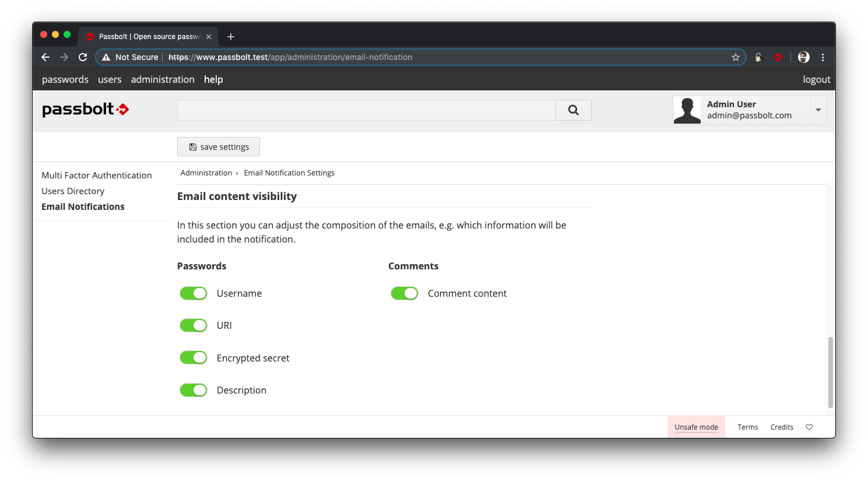Screen dimensions: 868x481
Task: Click the page vertical scrollbar
Action: [831, 373]
